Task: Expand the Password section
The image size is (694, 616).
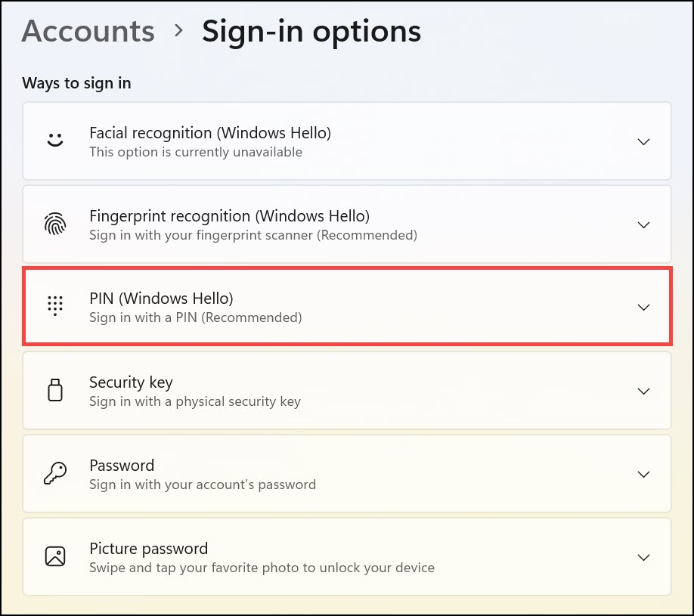Action: 643,474
